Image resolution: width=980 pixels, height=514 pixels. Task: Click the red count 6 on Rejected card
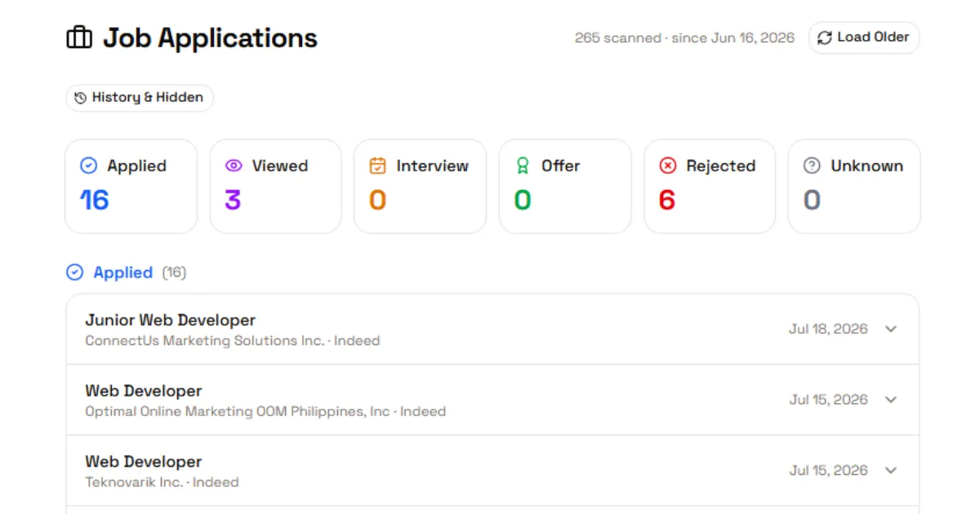tap(667, 200)
